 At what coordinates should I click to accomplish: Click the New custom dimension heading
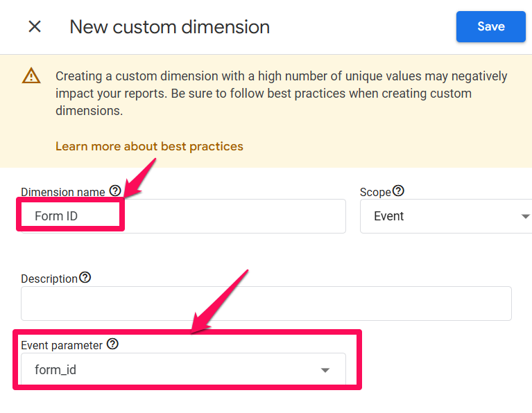(x=170, y=27)
